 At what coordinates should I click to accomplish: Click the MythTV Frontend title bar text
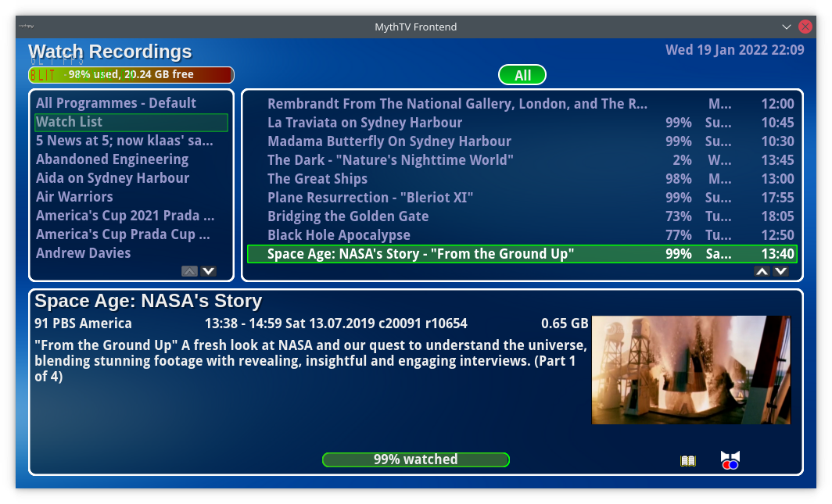tap(415, 27)
